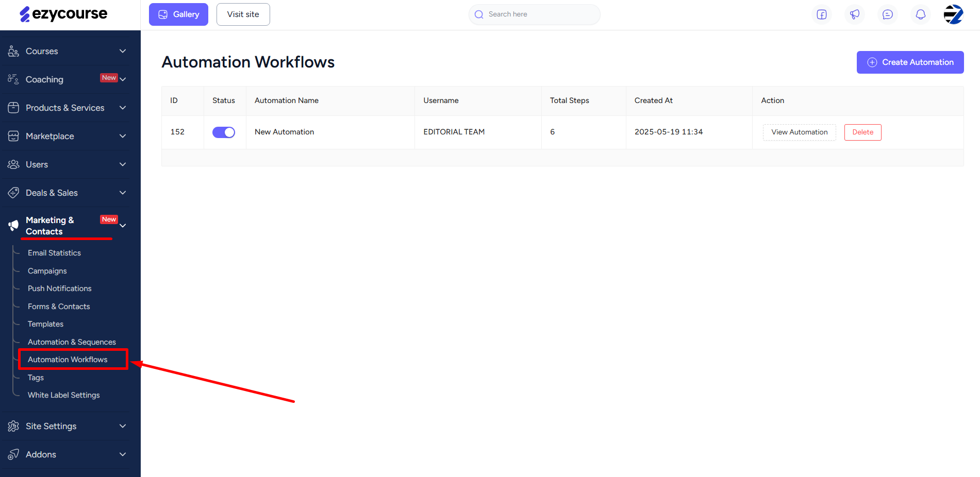
Task: Click the Facebook icon in top bar
Action: coord(822,14)
